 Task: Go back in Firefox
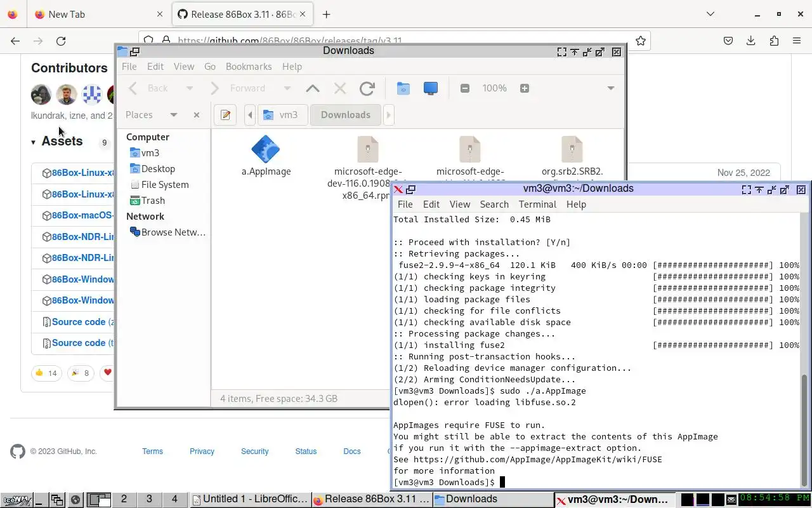coord(15,41)
